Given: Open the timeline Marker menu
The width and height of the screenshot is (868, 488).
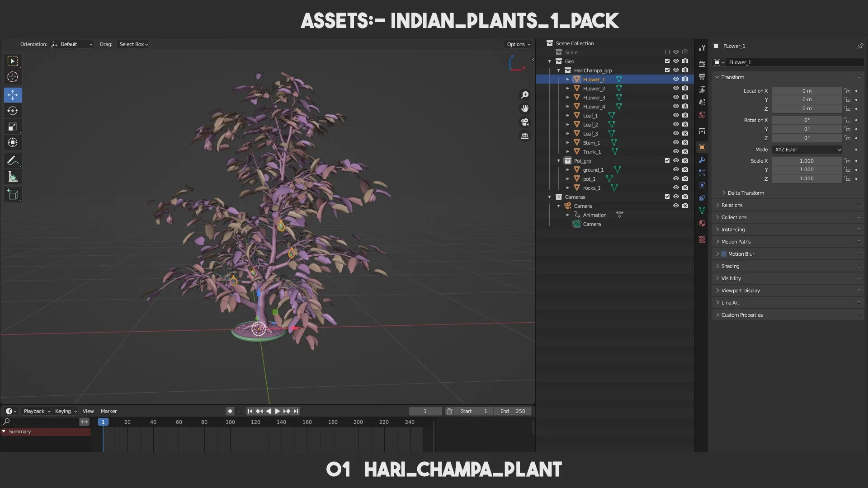Looking at the screenshot, I should 108,411.
